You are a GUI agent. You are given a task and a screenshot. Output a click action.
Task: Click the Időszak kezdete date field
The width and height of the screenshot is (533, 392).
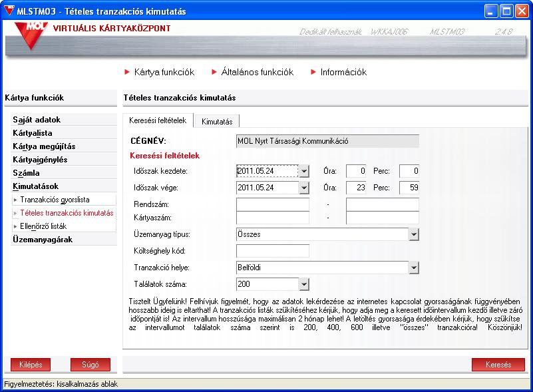click(x=267, y=171)
